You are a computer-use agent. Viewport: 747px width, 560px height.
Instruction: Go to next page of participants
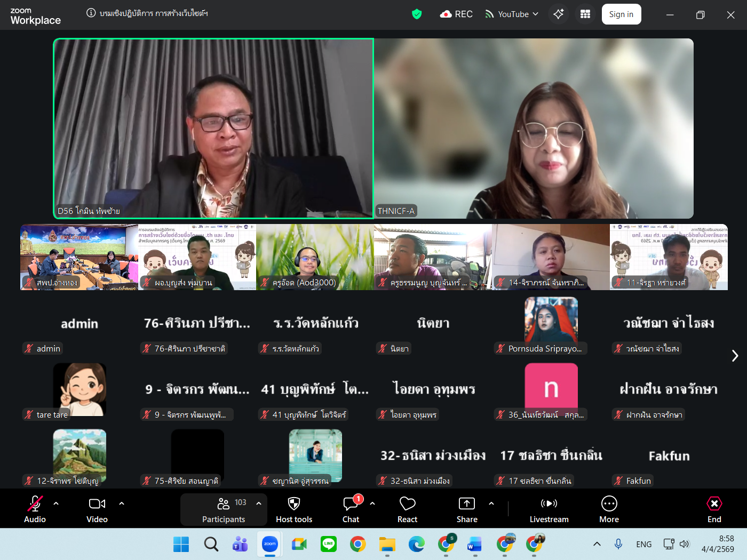[x=735, y=356]
